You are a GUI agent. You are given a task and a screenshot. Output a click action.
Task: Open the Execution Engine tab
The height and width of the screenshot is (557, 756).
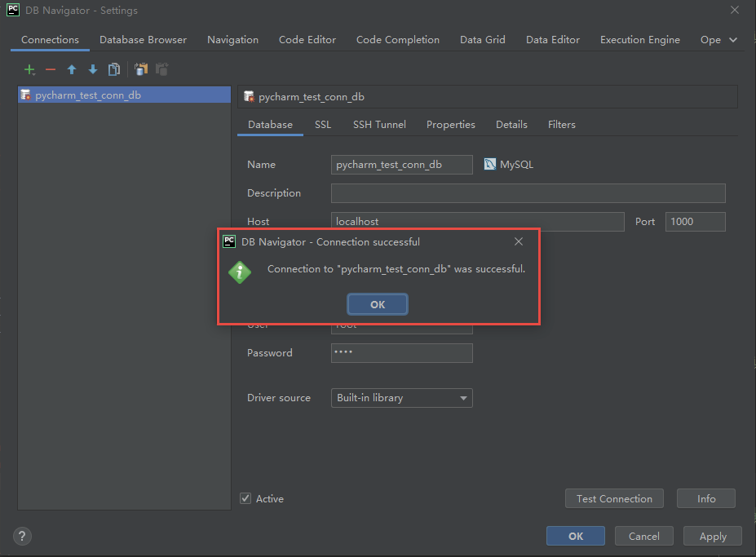click(640, 40)
